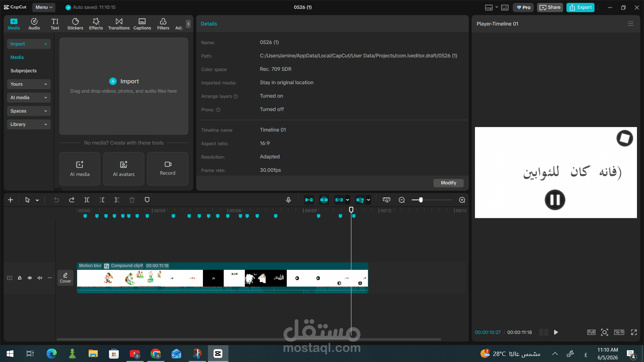Click the Export button
644x362 pixels.
(x=580, y=7)
